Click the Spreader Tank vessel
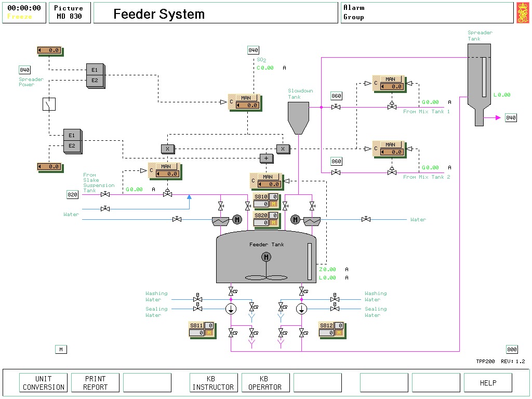 [479, 85]
